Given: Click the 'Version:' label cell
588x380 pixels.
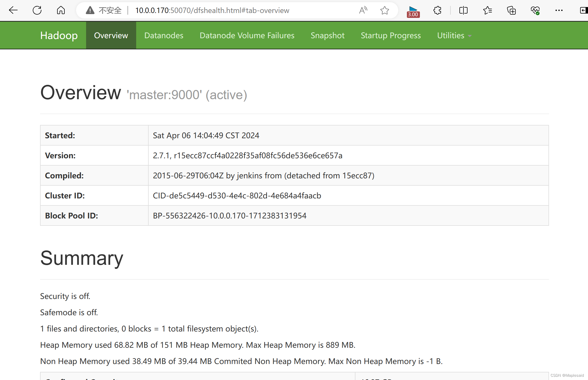Looking at the screenshot, I should (94, 155).
